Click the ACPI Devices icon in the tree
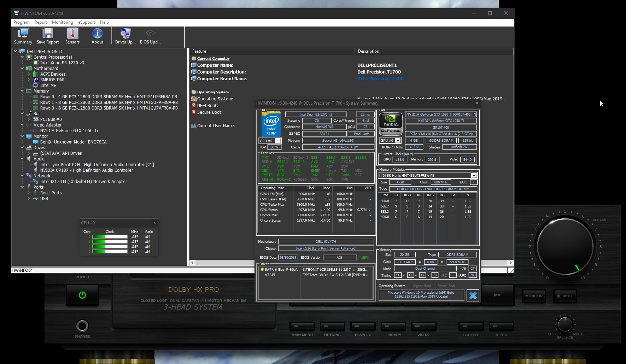 click(x=36, y=74)
